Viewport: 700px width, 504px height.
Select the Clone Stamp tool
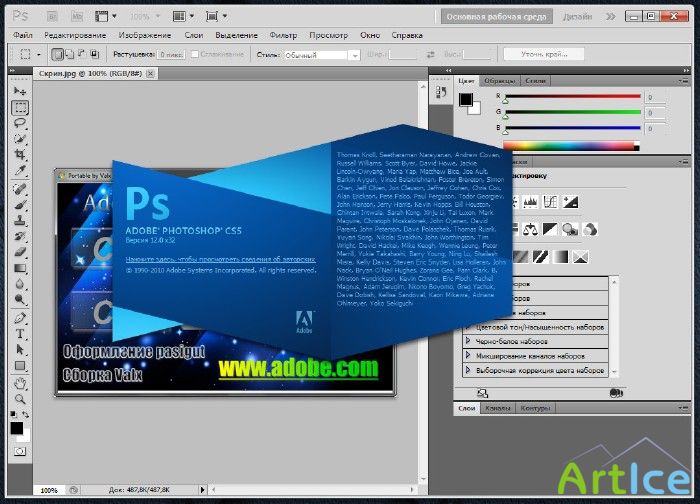(x=20, y=221)
